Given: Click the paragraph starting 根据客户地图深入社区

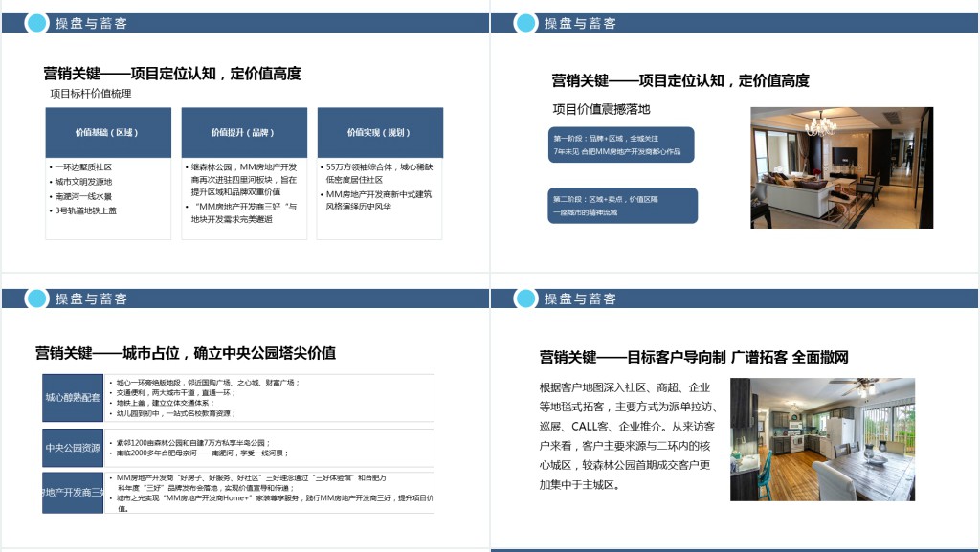Looking at the screenshot, I should (628, 436).
